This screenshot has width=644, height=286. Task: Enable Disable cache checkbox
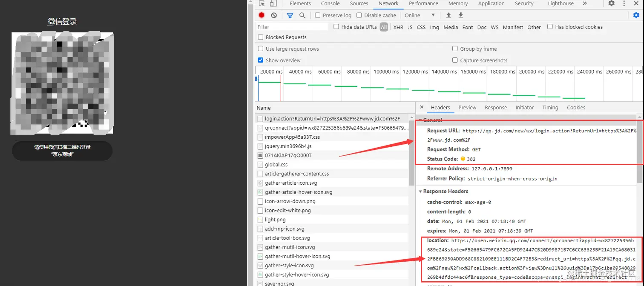tap(359, 15)
